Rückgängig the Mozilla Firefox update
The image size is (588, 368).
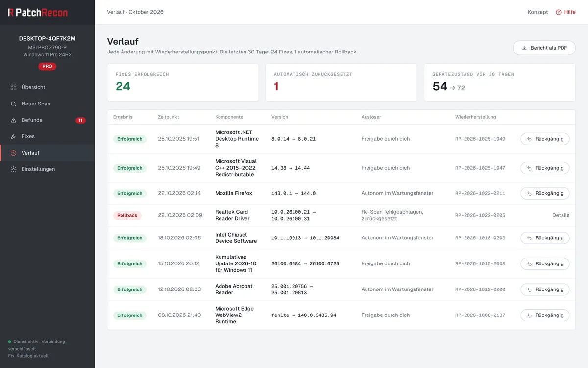(545, 193)
